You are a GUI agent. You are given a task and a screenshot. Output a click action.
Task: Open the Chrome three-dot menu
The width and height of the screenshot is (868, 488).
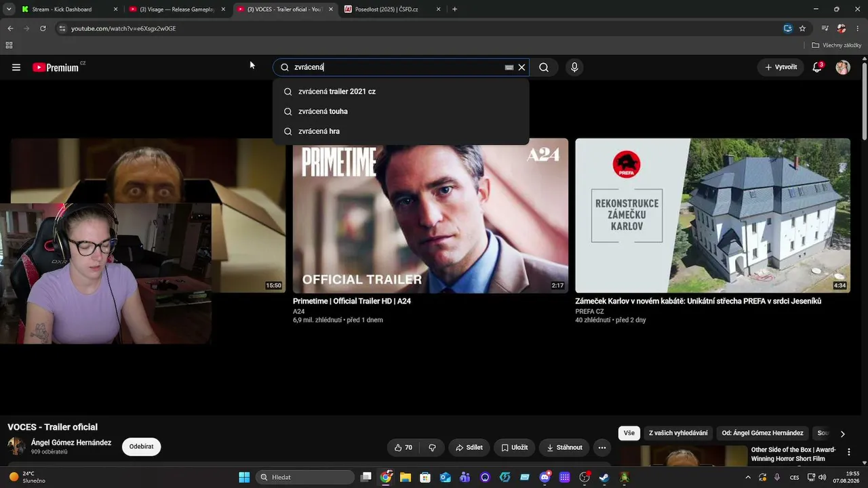(x=858, y=28)
